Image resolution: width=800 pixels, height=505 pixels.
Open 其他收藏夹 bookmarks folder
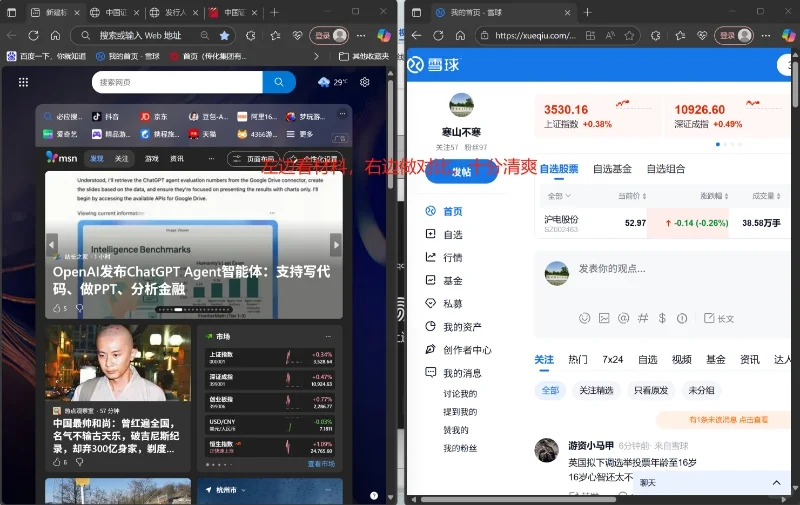click(x=364, y=56)
